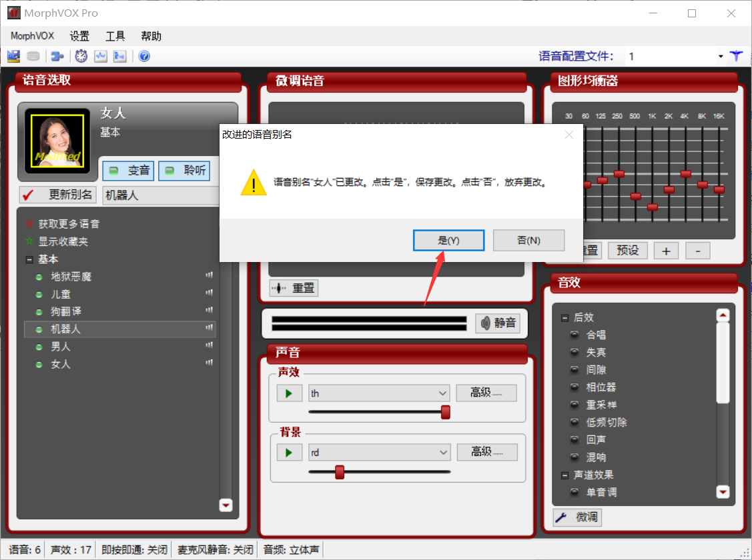Click the red star beside 获取更多语音
The height and width of the screenshot is (560, 752).
29,223
